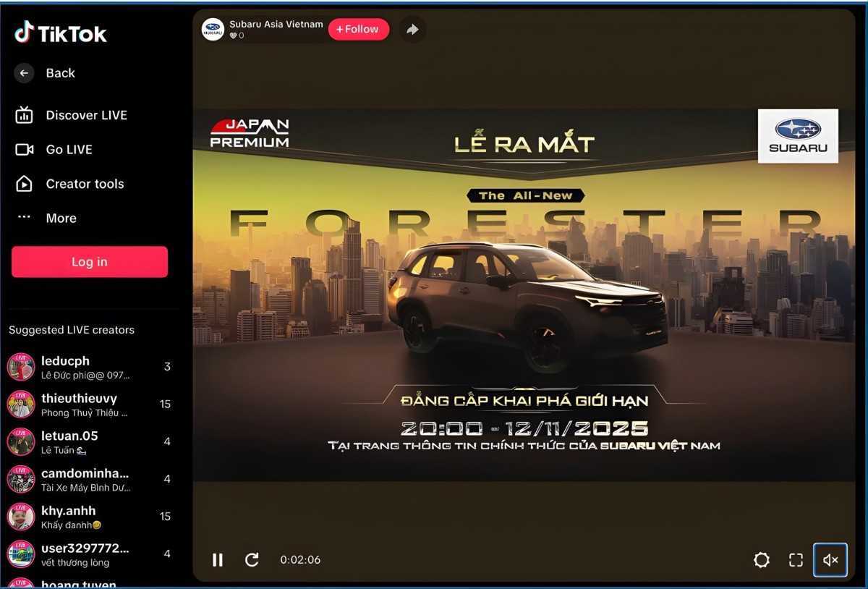Viewport: 868px width, 589px height.
Task: Open user3297772 creator avatar
Action: tap(21, 555)
